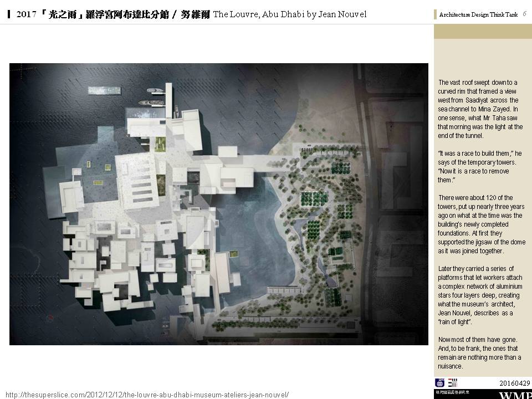Click the slide page number 6
The image size is (532, 399).
click(x=524, y=14)
